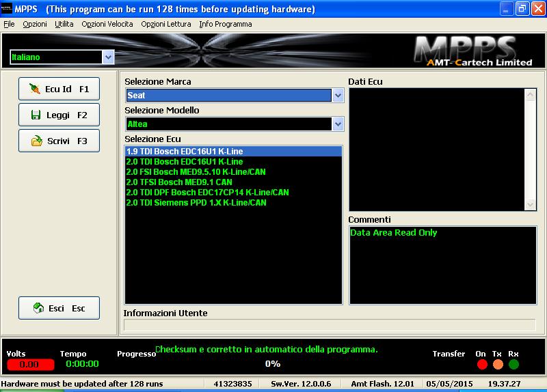Choose 2.0 TDI DPF Bosch EDC17CP14 entry

(x=207, y=193)
